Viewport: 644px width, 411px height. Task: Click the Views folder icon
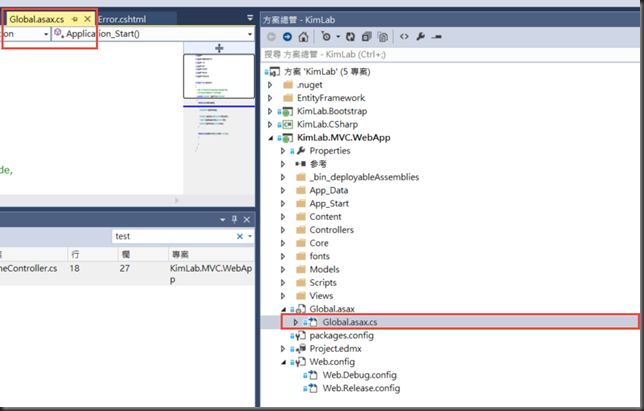point(301,296)
